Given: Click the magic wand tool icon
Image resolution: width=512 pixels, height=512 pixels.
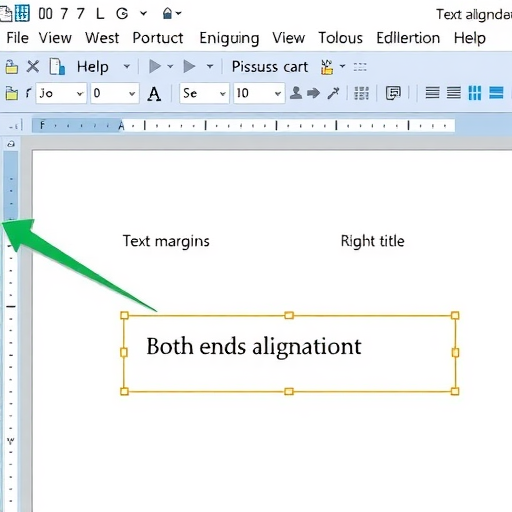Looking at the screenshot, I should point(333,93).
